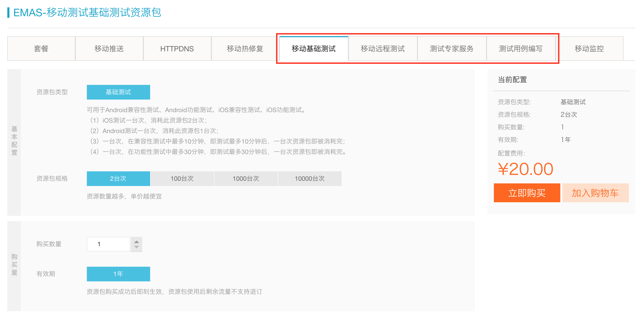Switch to the 移动推送 tab
Screen dimensions: 644x317
click(109, 48)
